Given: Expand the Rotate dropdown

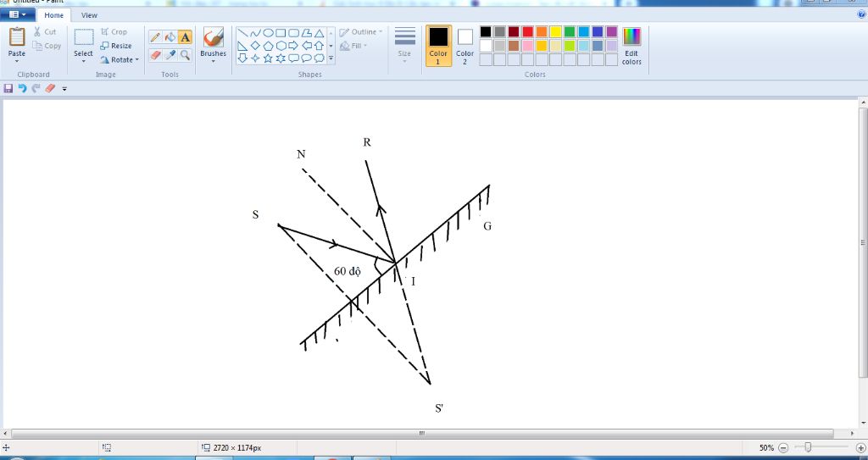Looking at the screenshot, I should pyautogui.click(x=136, y=60).
